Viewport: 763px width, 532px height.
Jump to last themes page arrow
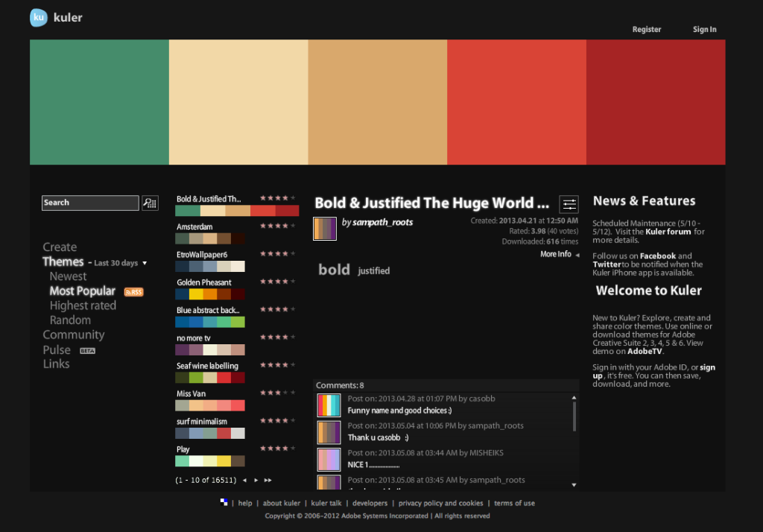[267, 481]
